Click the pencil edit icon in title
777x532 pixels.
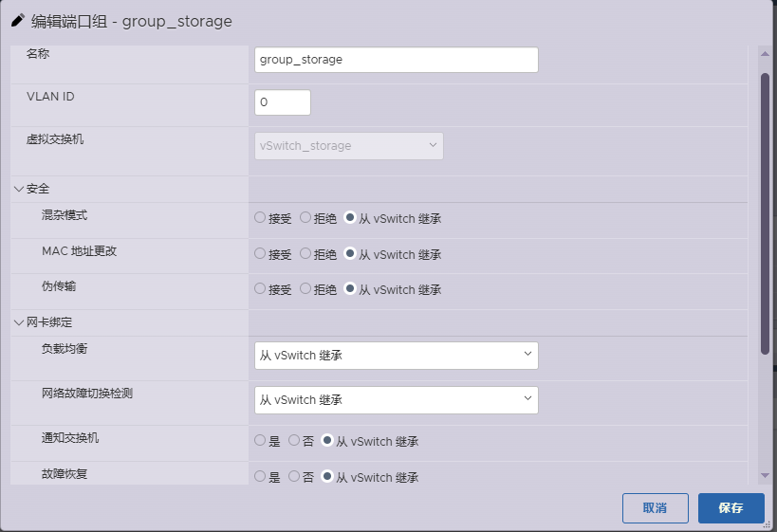tap(18, 20)
